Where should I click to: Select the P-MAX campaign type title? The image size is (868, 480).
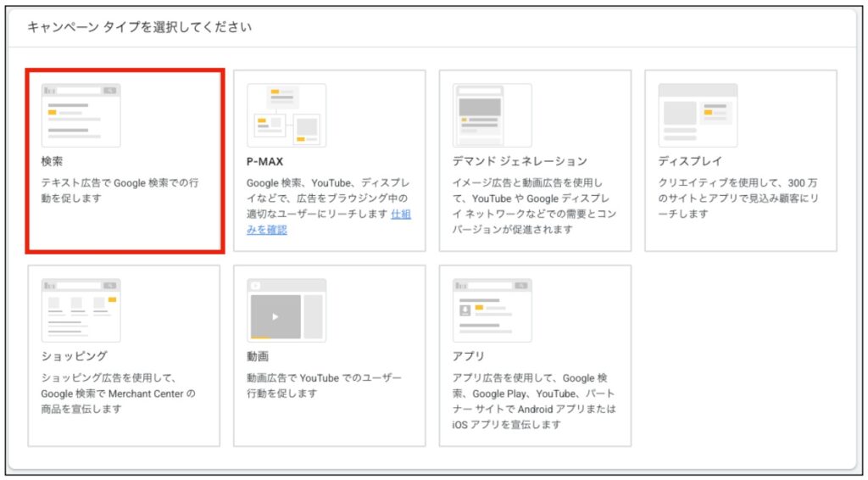point(264,161)
